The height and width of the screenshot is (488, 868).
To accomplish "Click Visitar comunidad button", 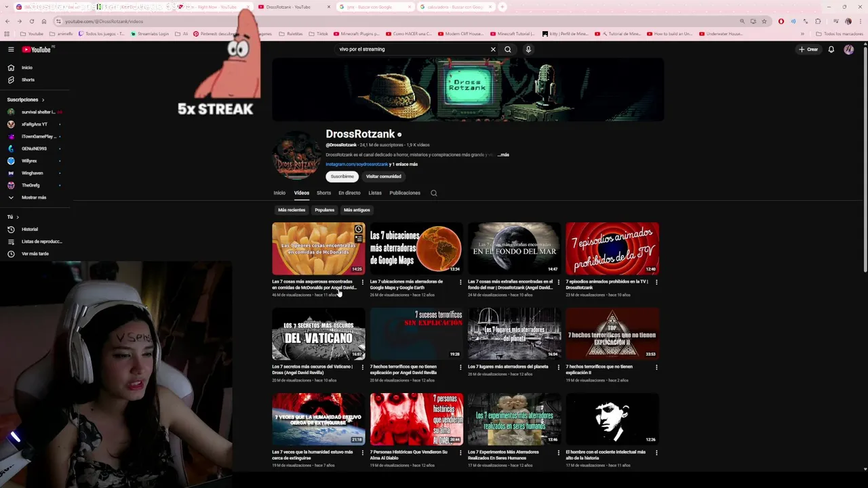I will click(x=384, y=177).
